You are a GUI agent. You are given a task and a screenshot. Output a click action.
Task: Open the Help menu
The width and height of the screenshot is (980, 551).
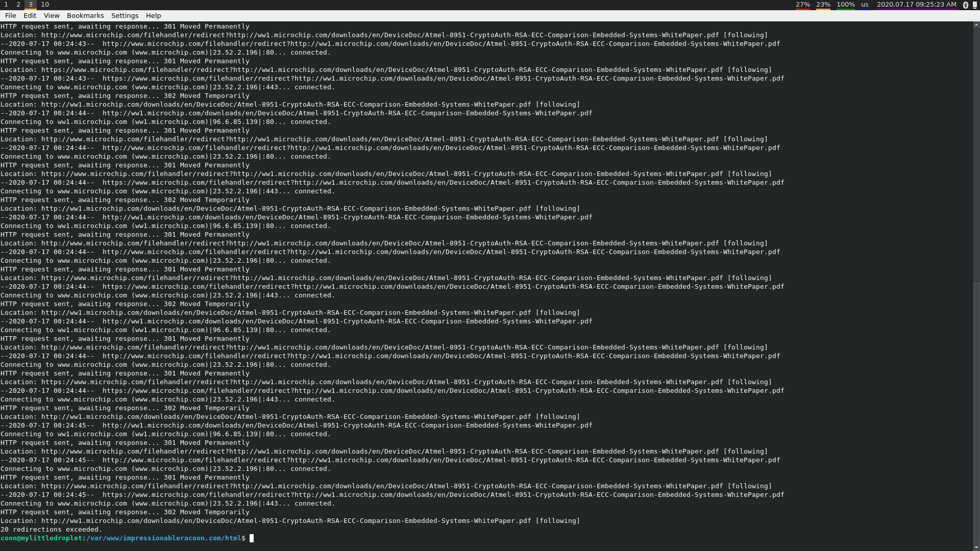[x=153, y=16]
